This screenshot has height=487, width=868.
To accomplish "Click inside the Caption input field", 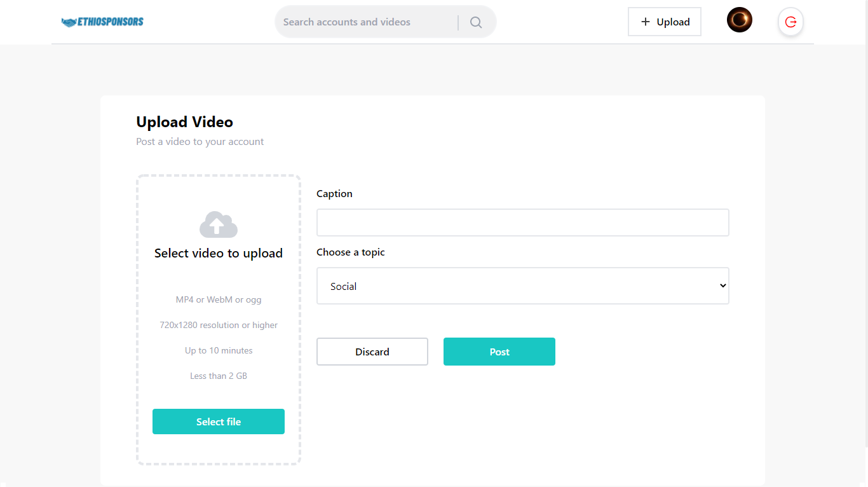I will [x=522, y=223].
